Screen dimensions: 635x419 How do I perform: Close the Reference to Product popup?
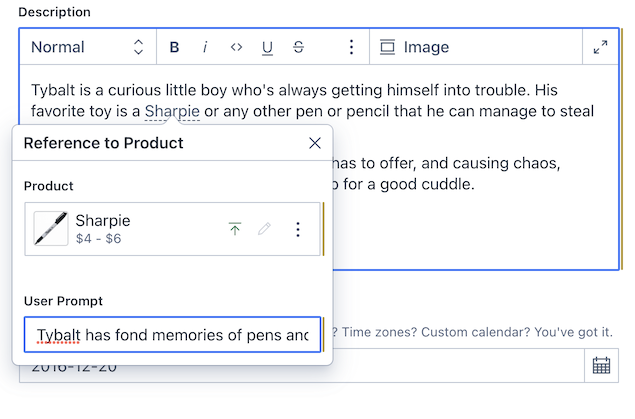(x=315, y=143)
